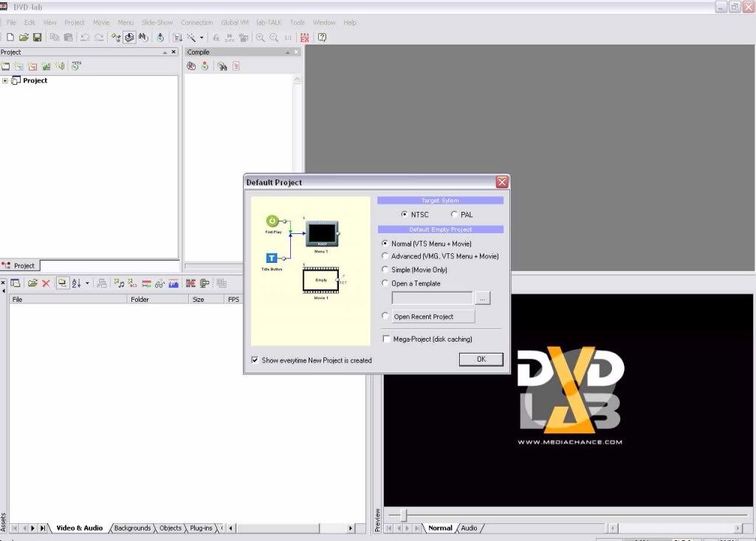Open the magic wand dropdown arrow

(x=202, y=37)
